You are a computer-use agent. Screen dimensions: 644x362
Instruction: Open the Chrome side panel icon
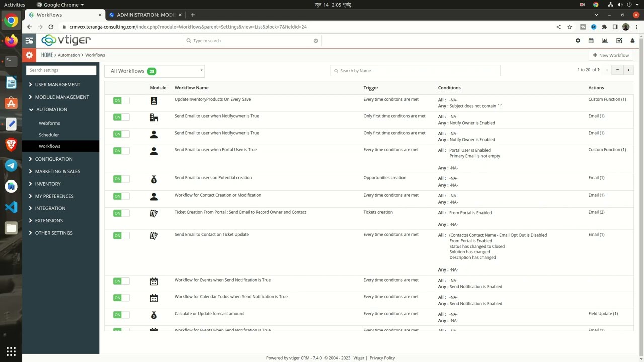click(x=615, y=27)
